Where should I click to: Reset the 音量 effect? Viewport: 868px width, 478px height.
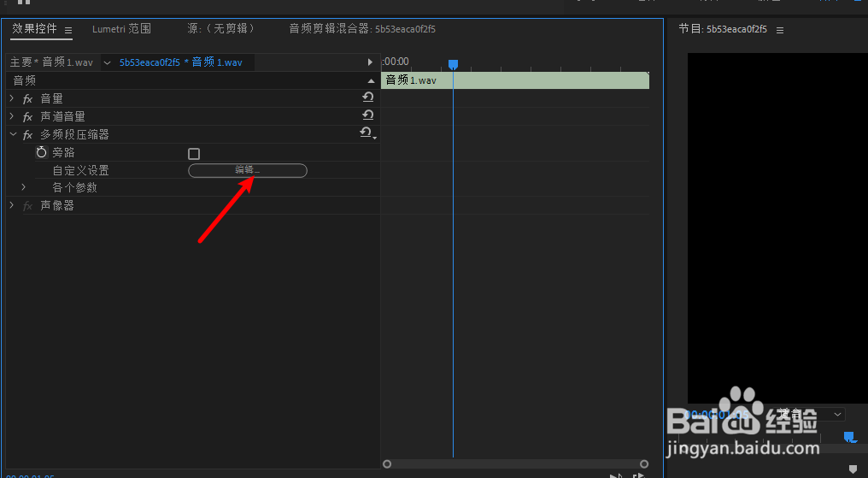tap(367, 97)
